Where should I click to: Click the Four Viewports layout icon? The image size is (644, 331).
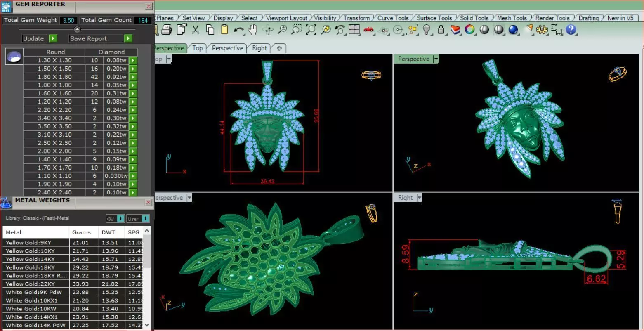pyautogui.click(x=354, y=30)
